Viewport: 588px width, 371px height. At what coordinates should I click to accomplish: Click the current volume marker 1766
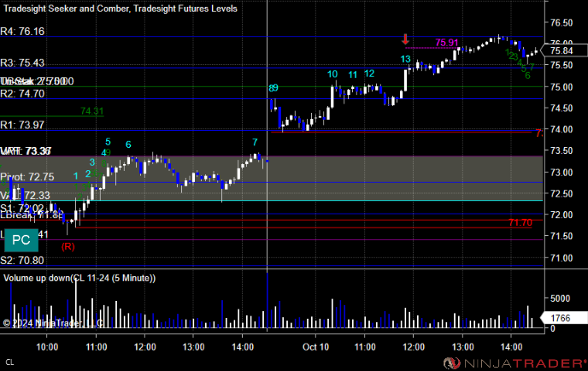564,318
